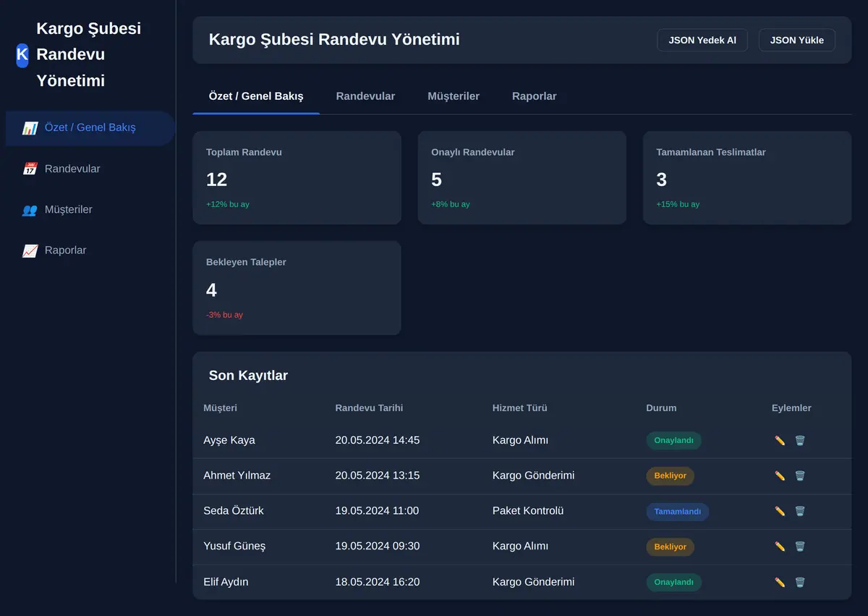Click the blue K logo badge
Image resolution: width=868 pixels, height=616 pixels.
coord(22,54)
